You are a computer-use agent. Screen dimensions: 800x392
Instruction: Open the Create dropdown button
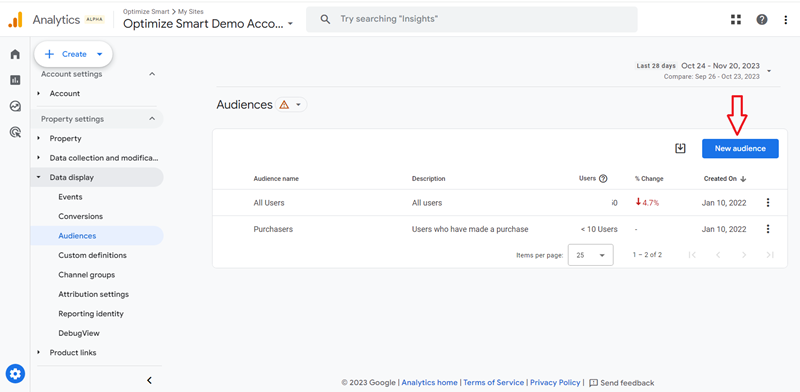click(x=73, y=54)
